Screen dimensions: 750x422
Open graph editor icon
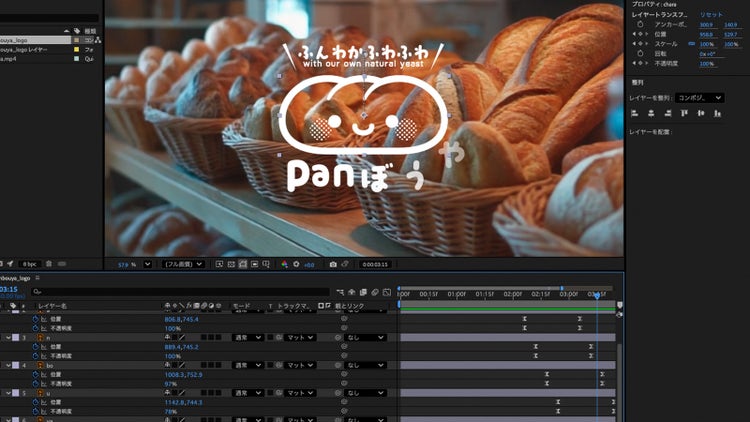(x=387, y=292)
